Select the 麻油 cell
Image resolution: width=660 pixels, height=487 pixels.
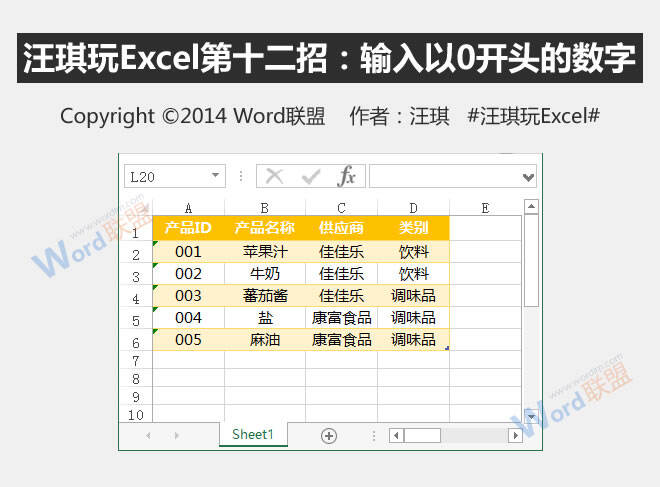pyautogui.click(x=265, y=340)
